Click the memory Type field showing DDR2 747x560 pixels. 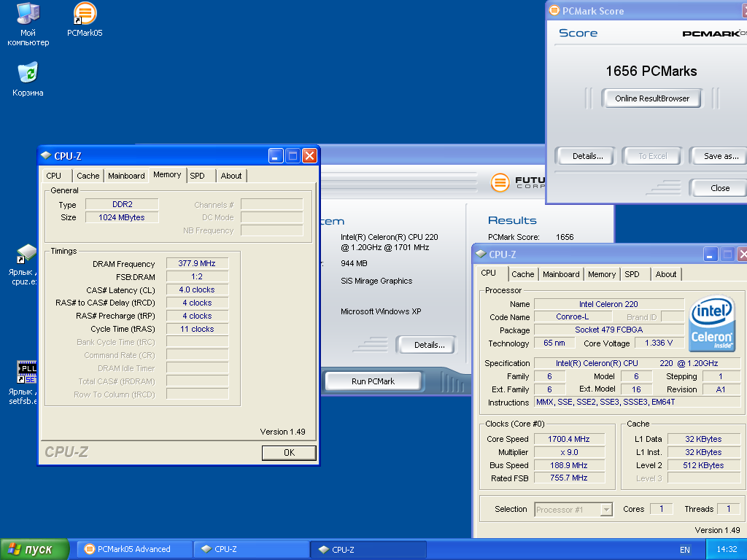point(122,204)
